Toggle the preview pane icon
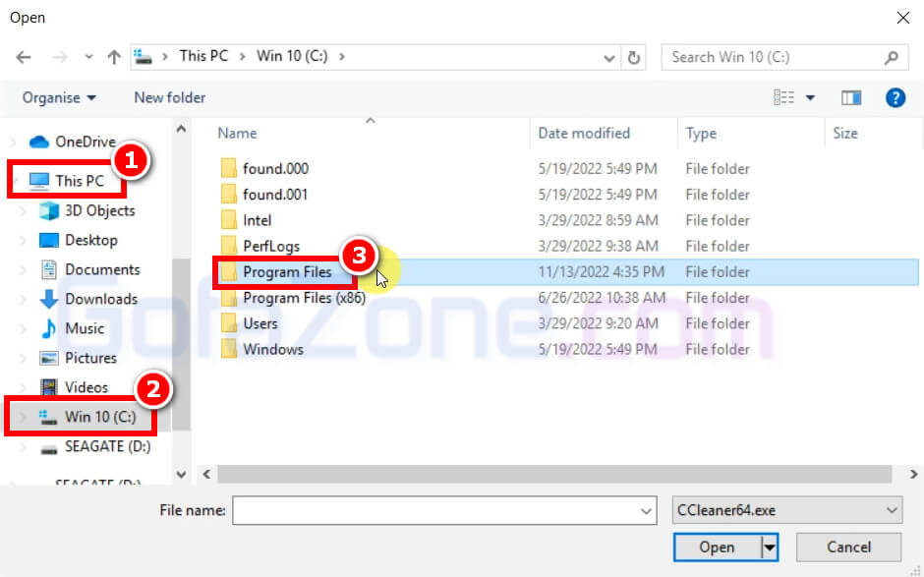 [851, 97]
